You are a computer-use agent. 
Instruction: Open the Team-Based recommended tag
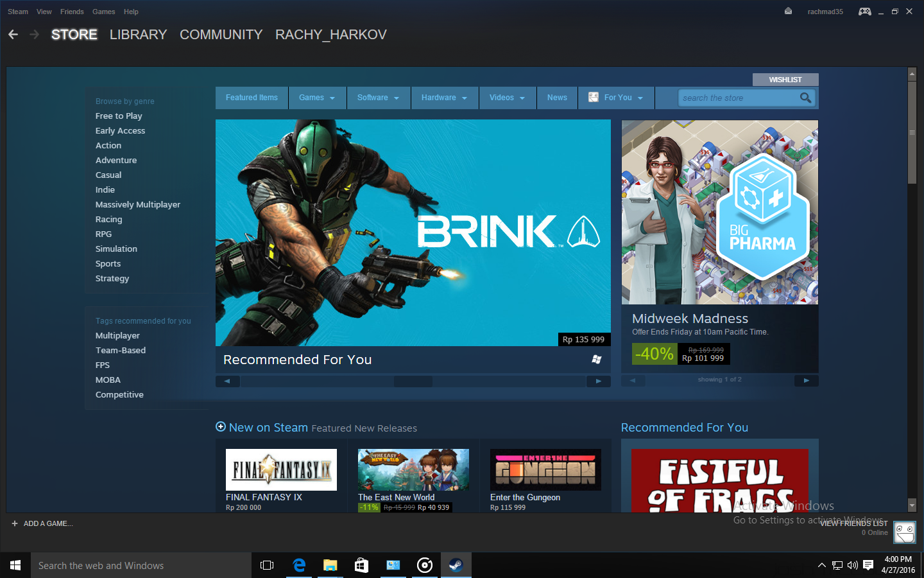pos(121,351)
